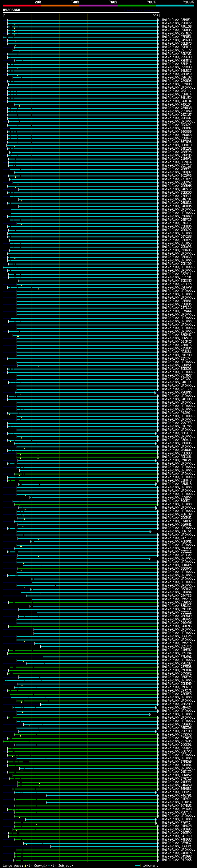Select the UniRef100_B4KJE0 label
The width and height of the screenshot is (197, 868).
(x=177, y=98)
